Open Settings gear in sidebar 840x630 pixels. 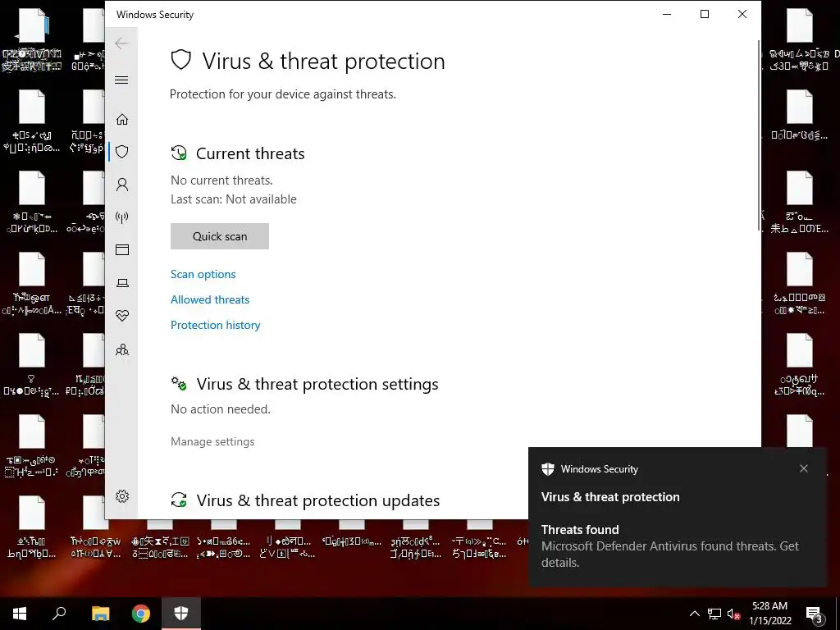[122, 496]
